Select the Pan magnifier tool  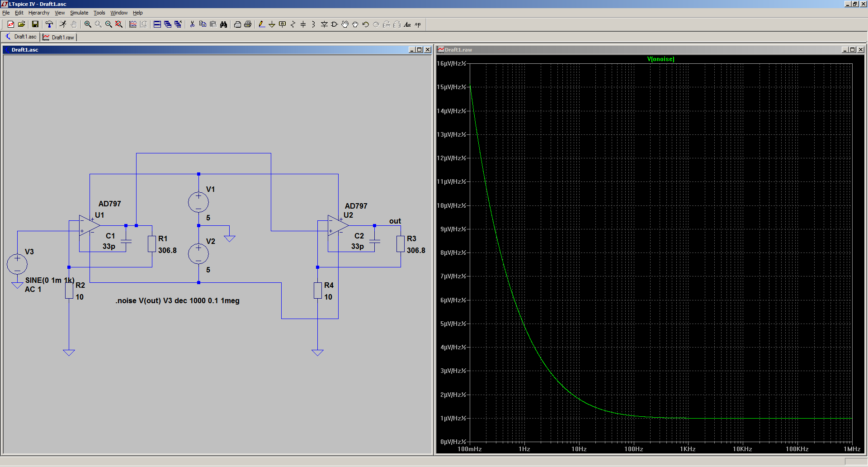(x=98, y=24)
